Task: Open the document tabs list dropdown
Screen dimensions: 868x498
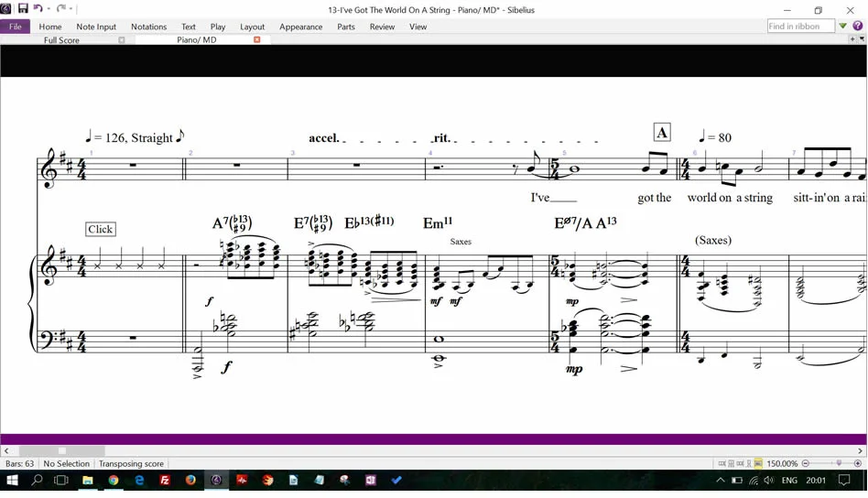Action: (862, 39)
